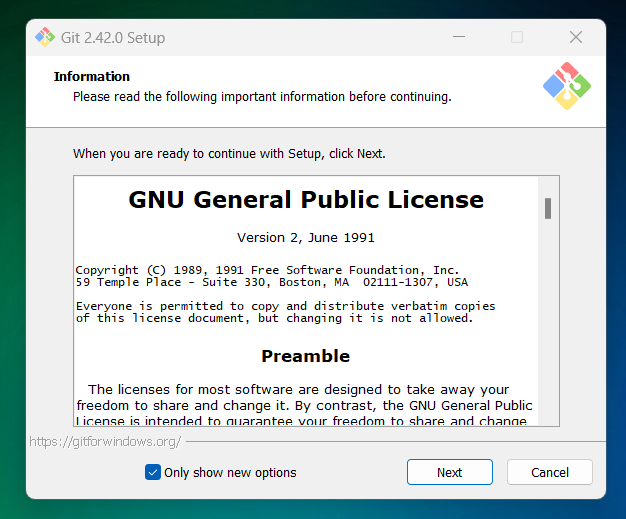Image resolution: width=626 pixels, height=519 pixels.
Task: Click the GNU General Public License heading
Action: (306, 199)
